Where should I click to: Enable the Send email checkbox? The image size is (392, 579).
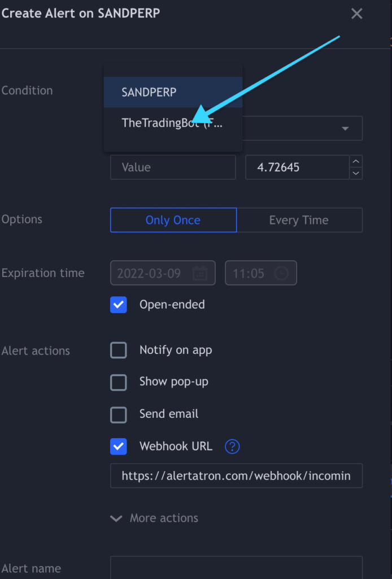point(119,414)
